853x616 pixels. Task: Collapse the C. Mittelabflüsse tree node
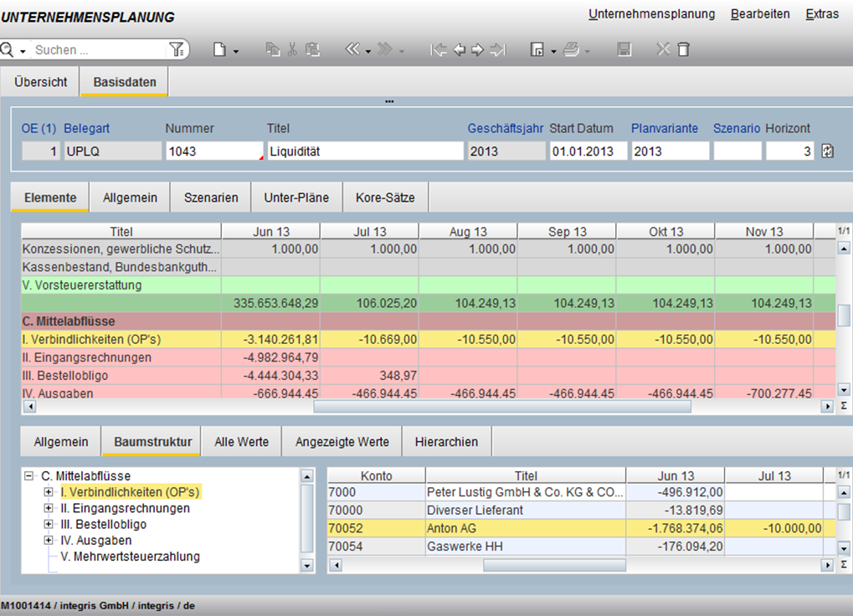(29, 476)
